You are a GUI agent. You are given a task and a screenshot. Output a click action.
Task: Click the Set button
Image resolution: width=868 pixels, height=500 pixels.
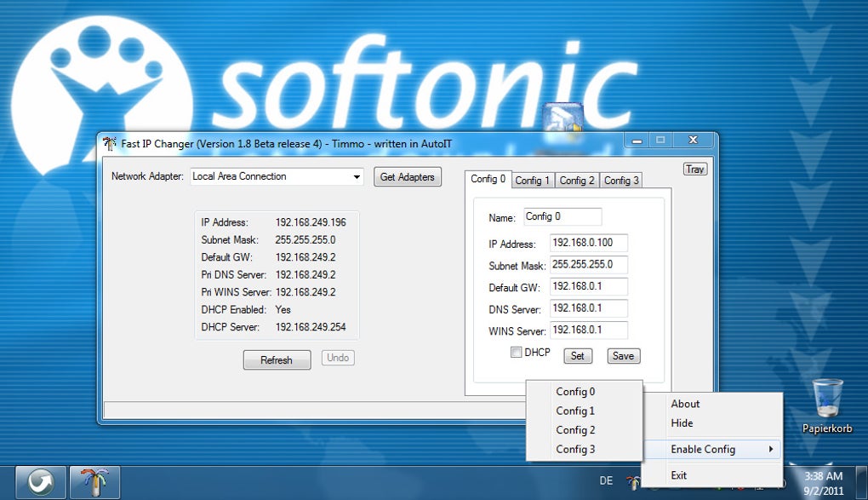(577, 356)
